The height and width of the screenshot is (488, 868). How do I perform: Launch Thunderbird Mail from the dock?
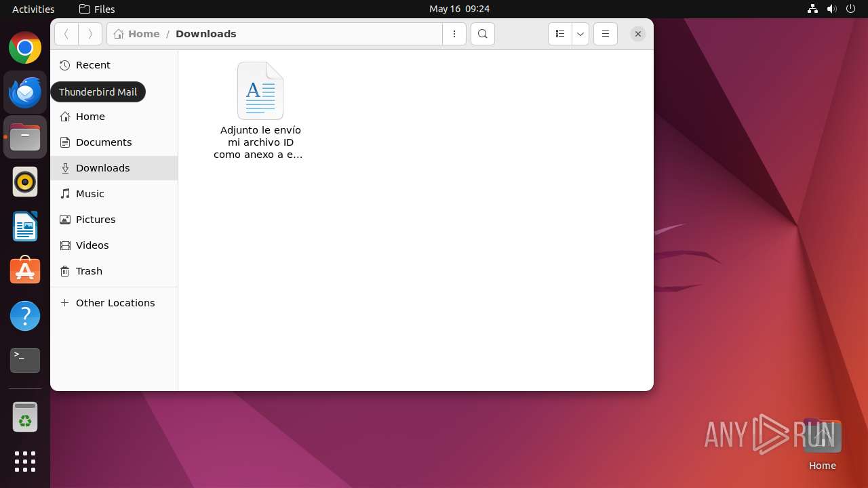[25, 92]
